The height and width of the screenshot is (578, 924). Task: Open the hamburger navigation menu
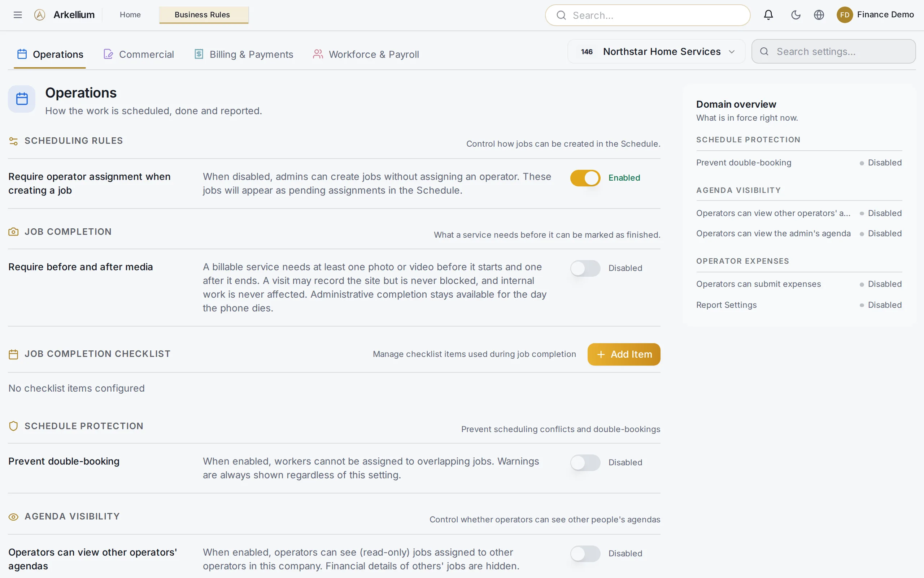pyautogui.click(x=18, y=15)
